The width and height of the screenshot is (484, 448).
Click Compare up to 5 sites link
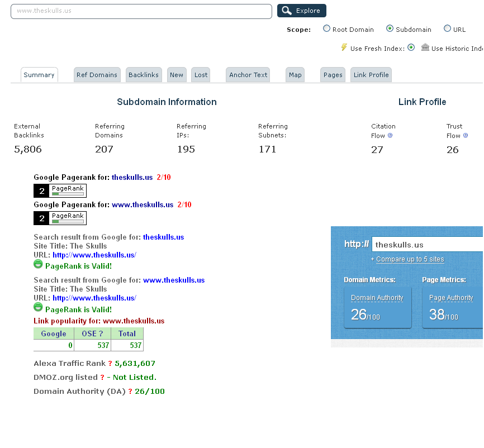410,259
